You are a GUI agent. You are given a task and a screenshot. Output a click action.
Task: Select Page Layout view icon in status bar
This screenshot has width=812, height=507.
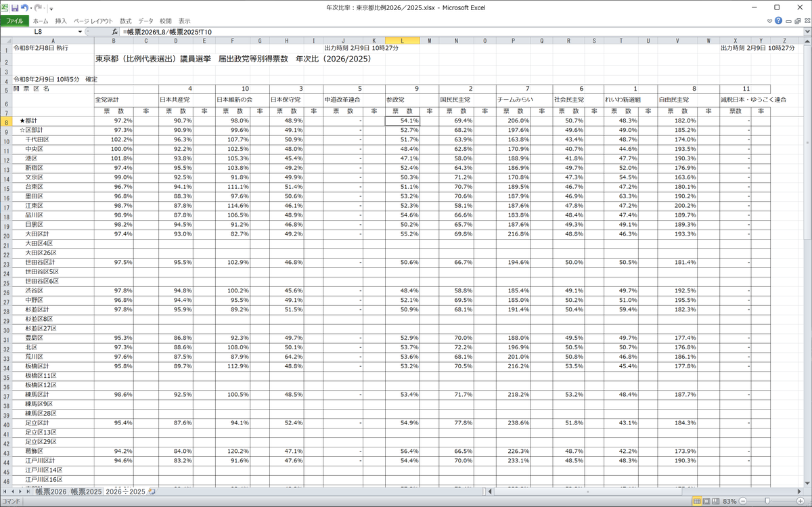(x=708, y=501)
